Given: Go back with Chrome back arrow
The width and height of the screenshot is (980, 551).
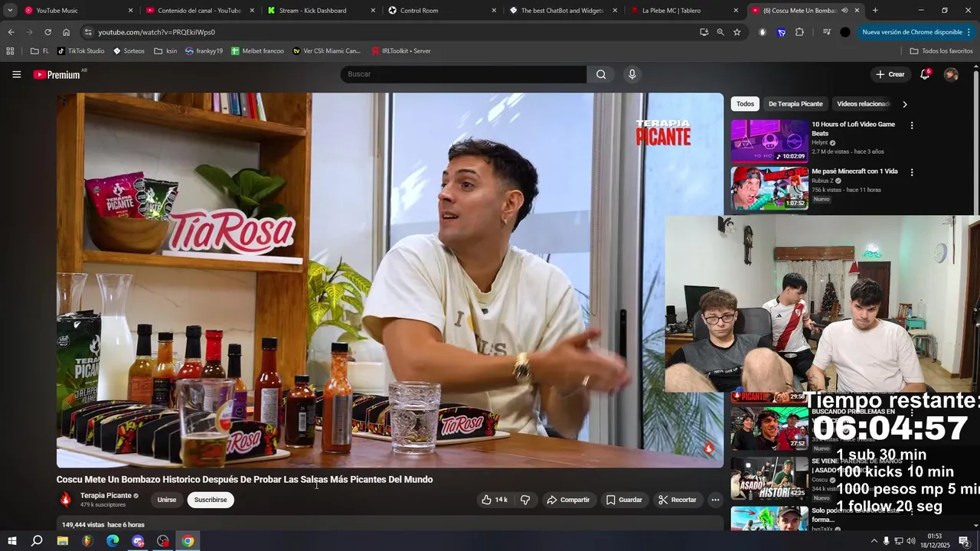Looking at the screenshot, I should tap(11, 32).
